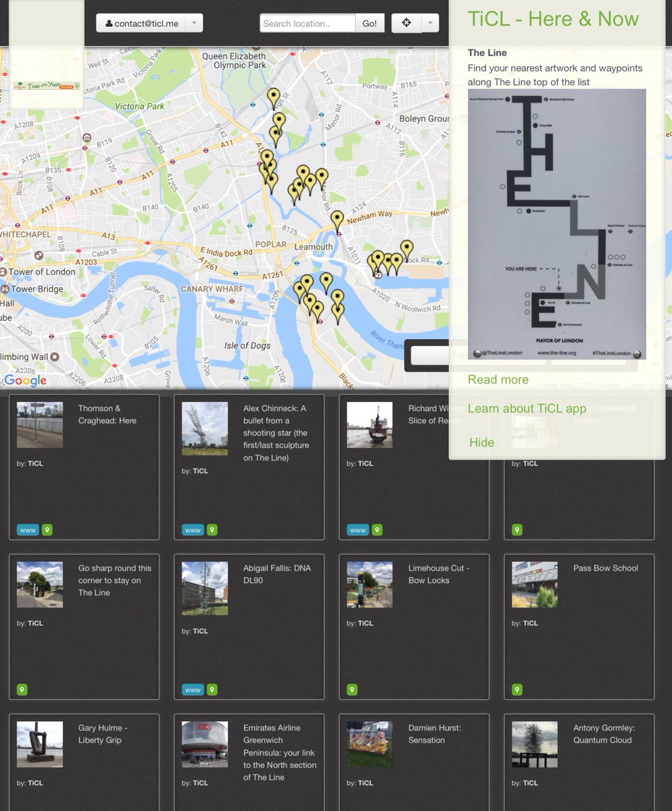Image resolution: width=672 pixels, height=811 pixels.
Task: Select the 'Limehouse Cut - Bow Locks' title
Action: [439, 574]
